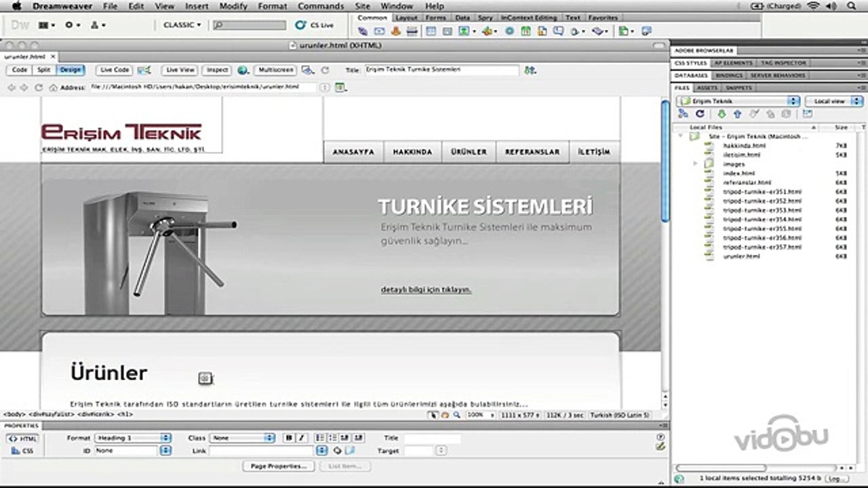Click the Get Files green down arrow
This screenshot has width=868, height=488.
[722, 113]
